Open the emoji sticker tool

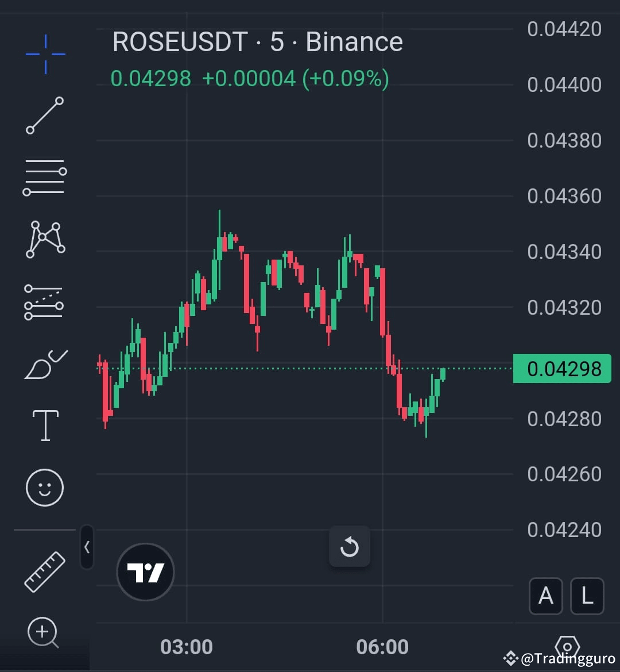pyautogui.click(x=45, y=486)
